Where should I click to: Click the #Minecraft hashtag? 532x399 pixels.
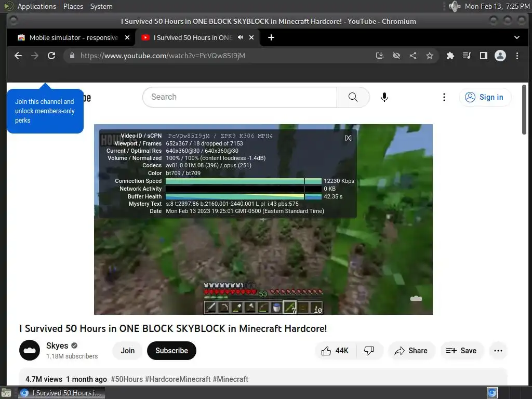pyautogui.click(x=230, y=379)
